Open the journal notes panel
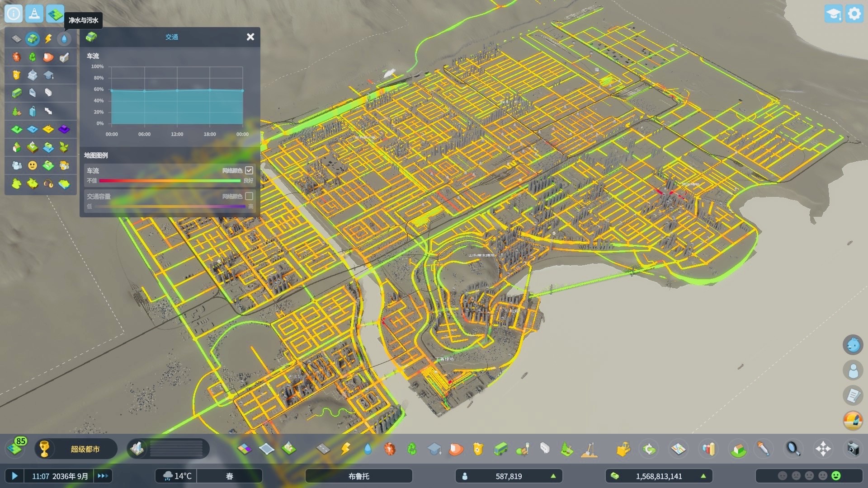The width and height of the screenshot is (868, 488). tap(853, 396)
